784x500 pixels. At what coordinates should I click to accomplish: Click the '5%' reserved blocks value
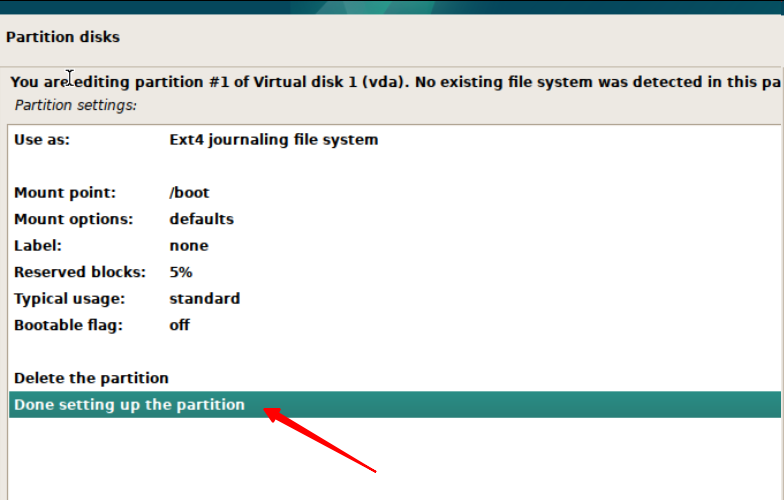click(x=181, y=272)
